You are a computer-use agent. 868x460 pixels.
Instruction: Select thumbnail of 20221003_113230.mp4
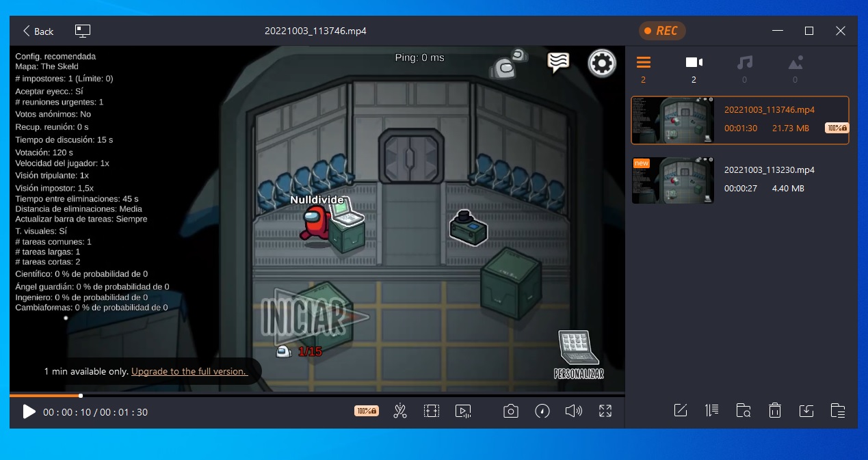[x=672, y=180]
